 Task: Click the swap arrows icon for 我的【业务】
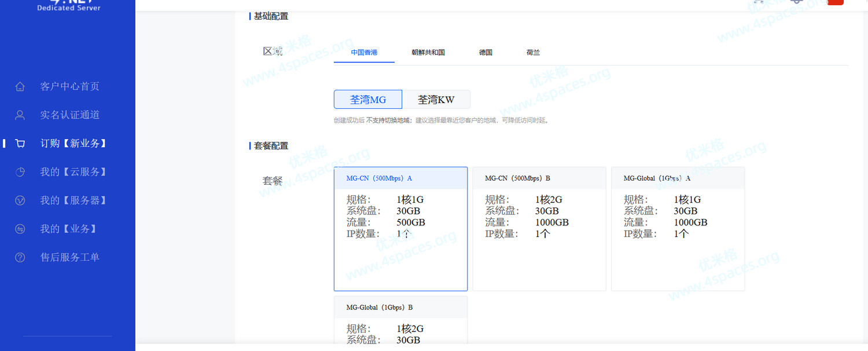tap(20, 229)
